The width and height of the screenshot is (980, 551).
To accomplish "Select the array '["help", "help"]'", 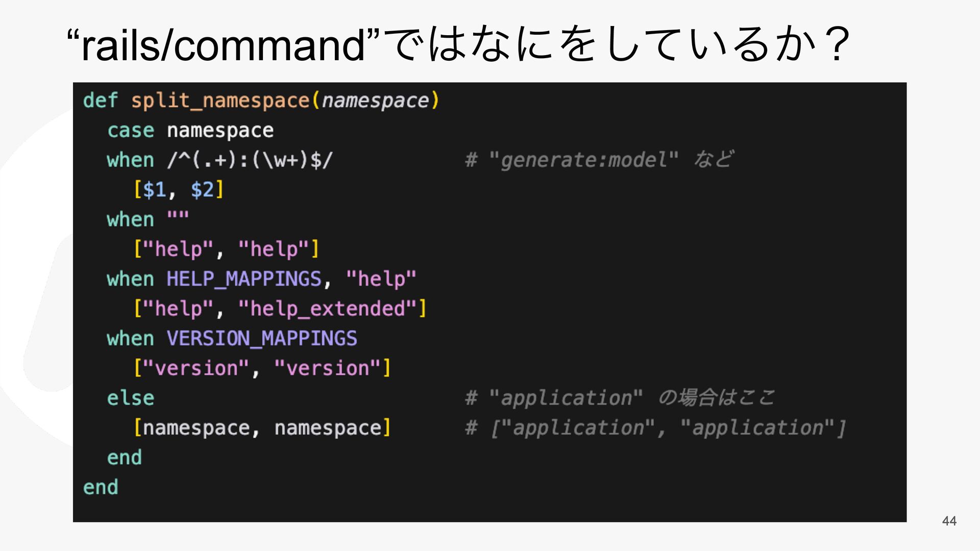I will pyautogui.click(x=226, y=249).
